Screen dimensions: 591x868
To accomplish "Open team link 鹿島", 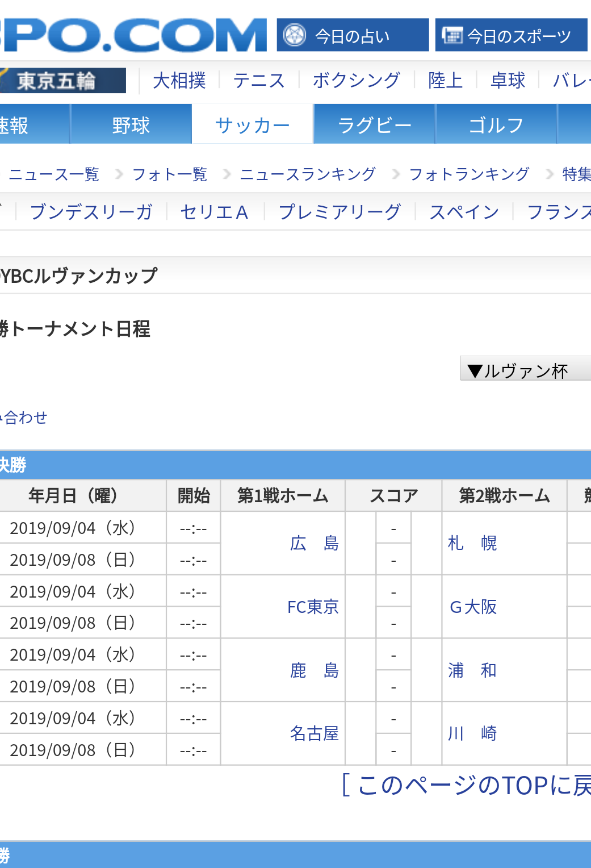I will (x=315, y=671).
